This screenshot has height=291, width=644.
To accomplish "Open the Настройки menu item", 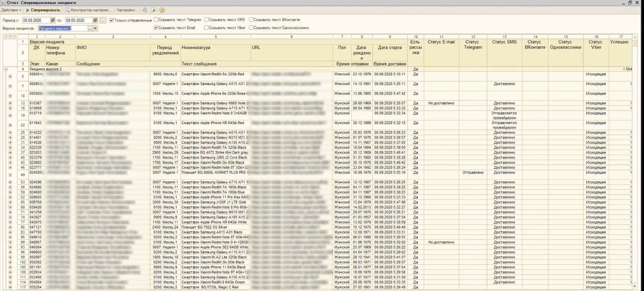I will [x=126, y=10].
